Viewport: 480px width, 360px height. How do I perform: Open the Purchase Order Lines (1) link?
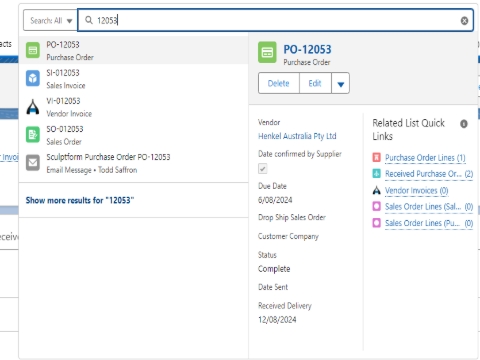click(x=425, y=158)
